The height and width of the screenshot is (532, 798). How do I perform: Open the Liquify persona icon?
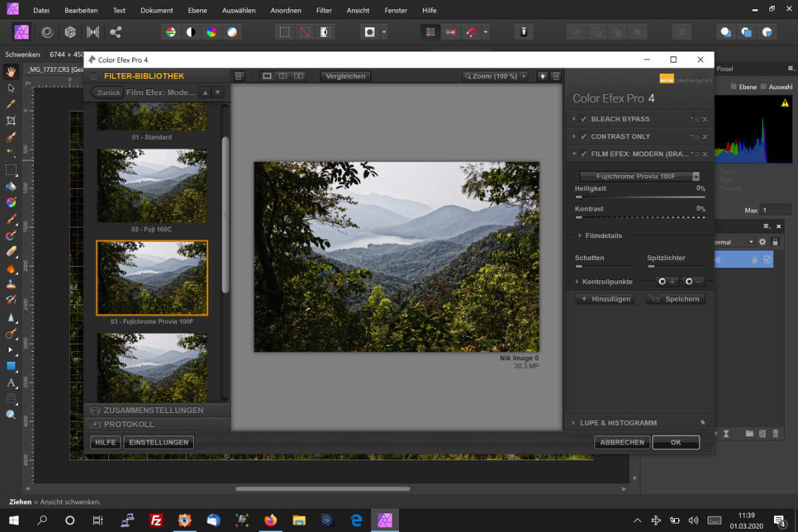[47, 32]
